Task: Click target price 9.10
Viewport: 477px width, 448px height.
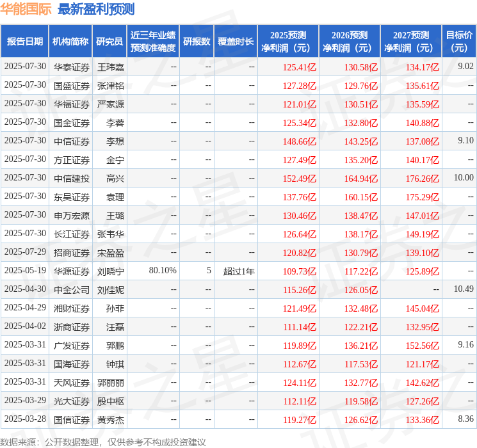Action: 465,141
